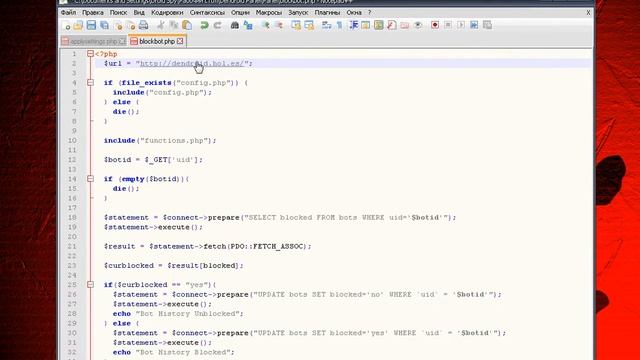
Task: Create a new file with the New icon
Action: click(x=66, y=25)
